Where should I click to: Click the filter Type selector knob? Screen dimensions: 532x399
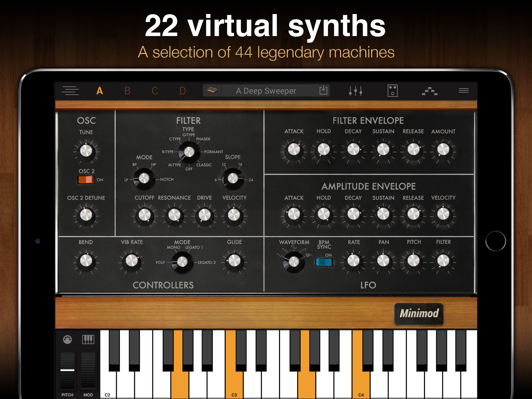tap(189, 152)
